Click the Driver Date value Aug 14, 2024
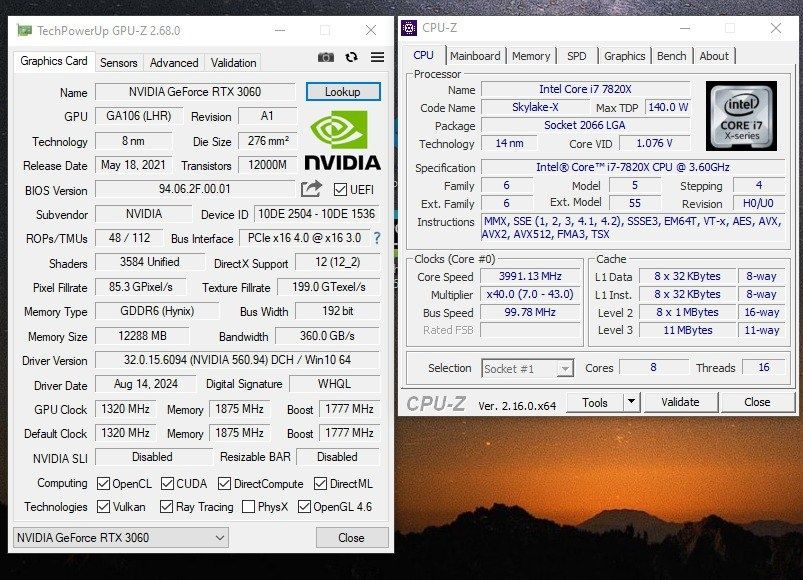This screenshot has width=803, height=580. pyautogui.click(x=145, y=384)
